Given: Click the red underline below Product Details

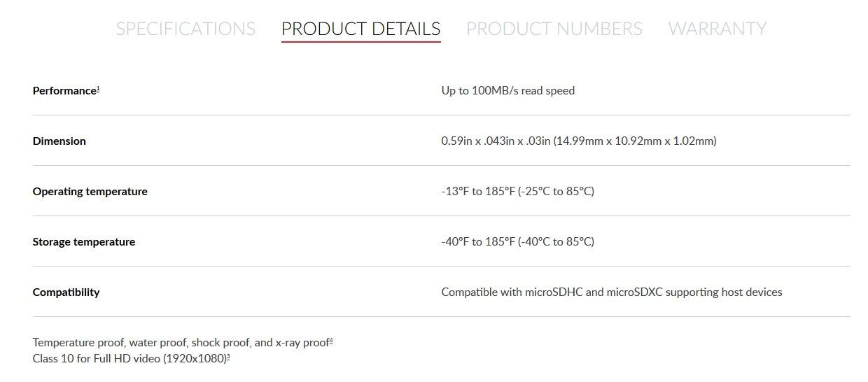Looking at the screenshot, I should [x=360, y=42].
